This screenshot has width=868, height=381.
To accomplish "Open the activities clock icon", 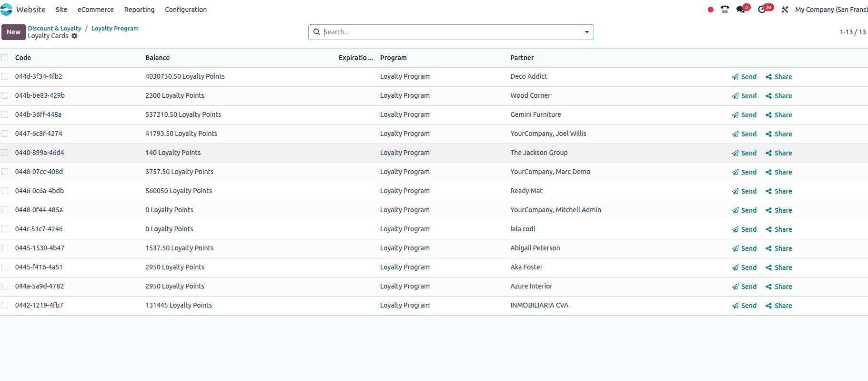I will click(x=762, y=10).
